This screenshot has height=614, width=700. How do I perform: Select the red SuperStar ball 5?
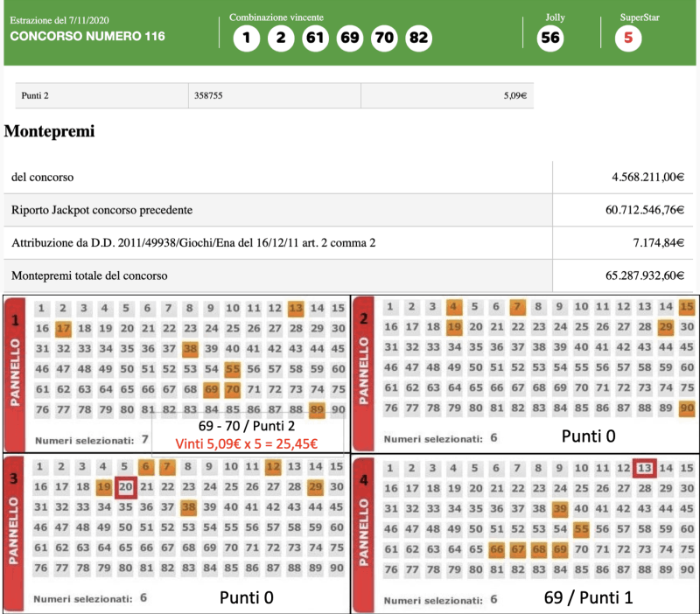[x=627, y=38]
